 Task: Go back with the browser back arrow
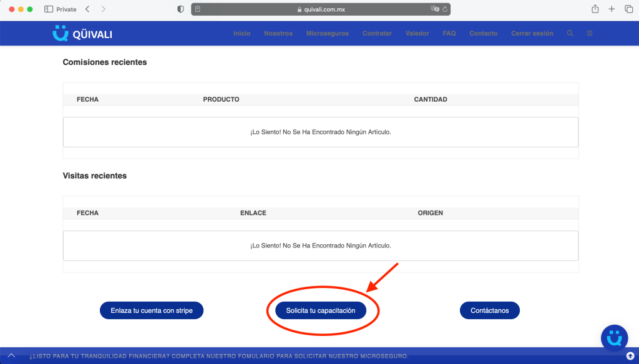click(x=87, y=9)
